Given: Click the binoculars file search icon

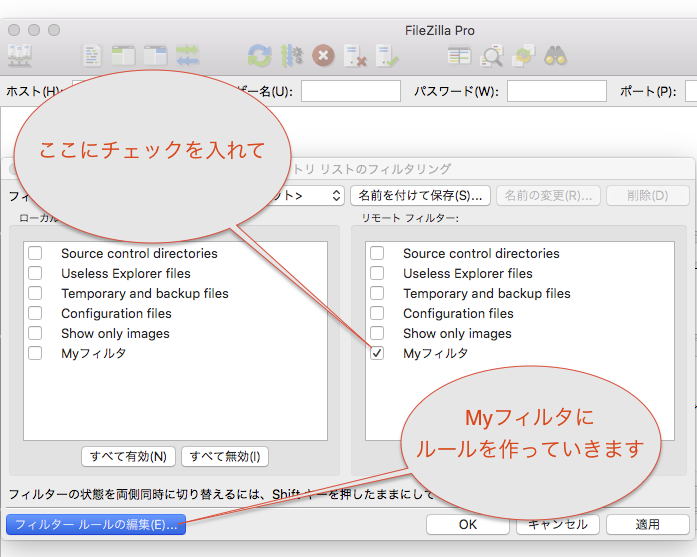Looking at the screenshot, I should pos(555,56).
